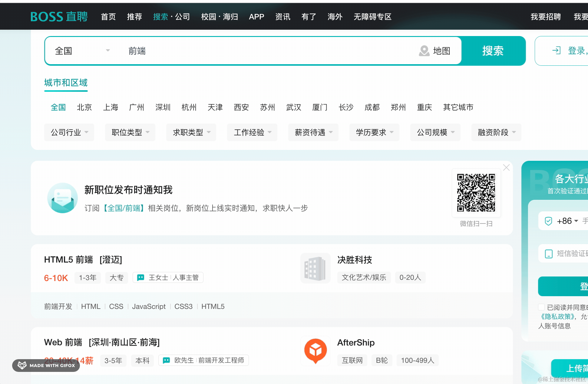Click the 决胜科技 building placeholder logo
The image size is (588, 384).
[x=315, y=268]
